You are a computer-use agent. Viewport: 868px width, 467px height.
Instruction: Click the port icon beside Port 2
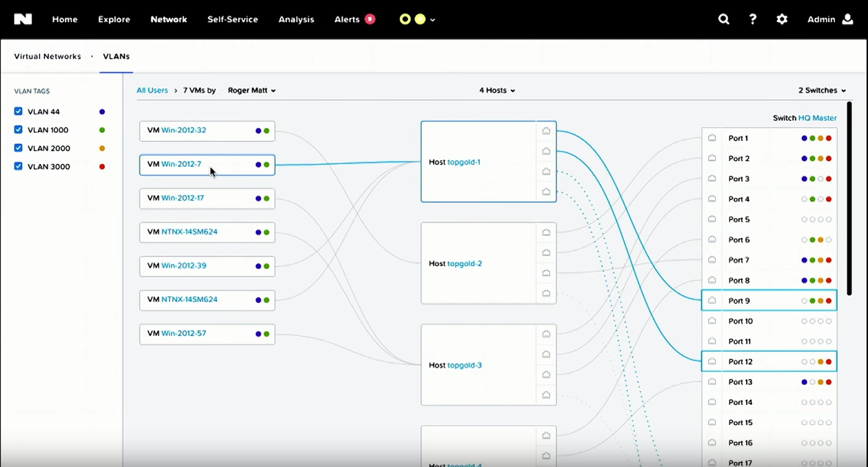712,159
